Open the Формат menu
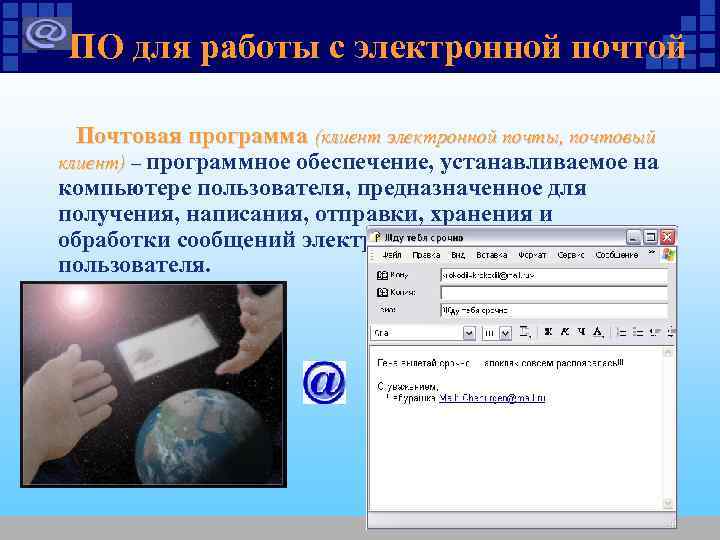The image size is (720, 540). coord(532,255)
